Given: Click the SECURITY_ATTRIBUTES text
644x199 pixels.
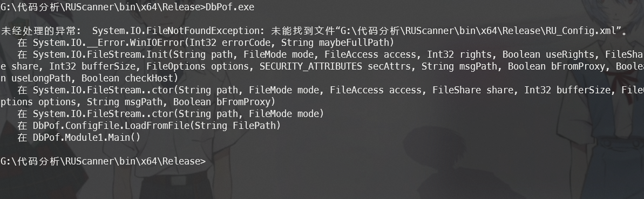Looking at the screenshot, I should (310, 66).
